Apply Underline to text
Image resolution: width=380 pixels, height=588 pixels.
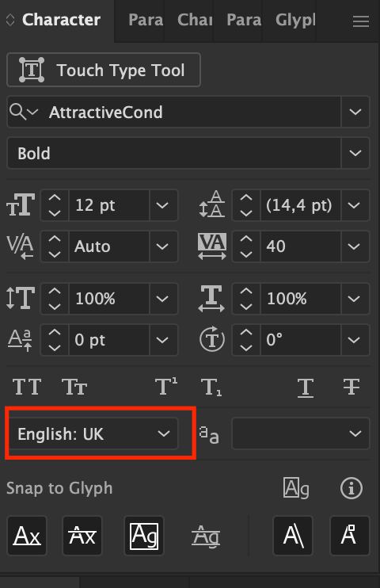pyautogui.click(x=306, y=387)
